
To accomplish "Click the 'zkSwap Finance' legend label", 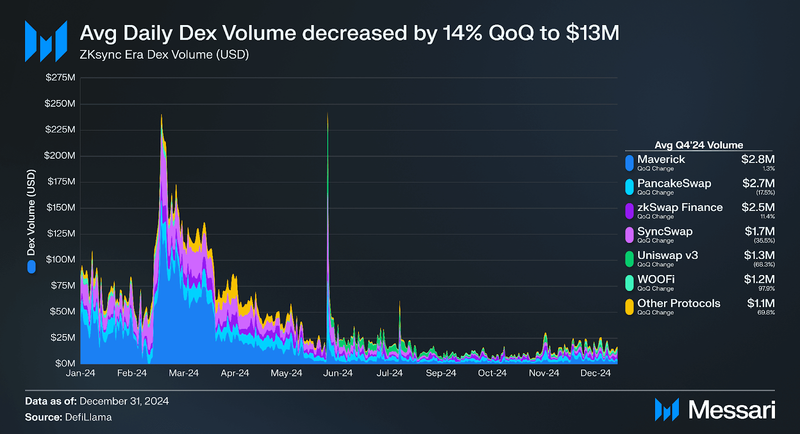I will 680,207.
